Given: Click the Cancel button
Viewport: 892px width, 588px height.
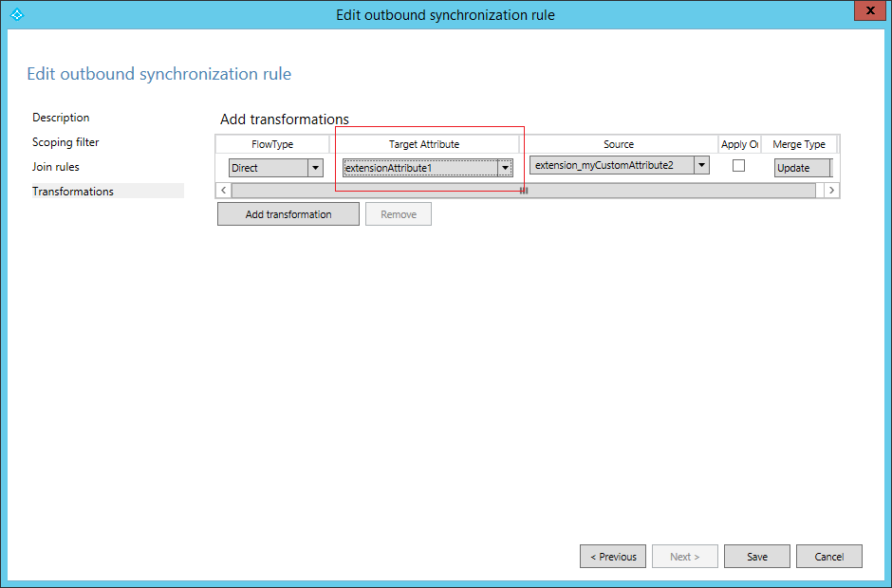Looking at the screenshot, I should click(x=828, y=556).
